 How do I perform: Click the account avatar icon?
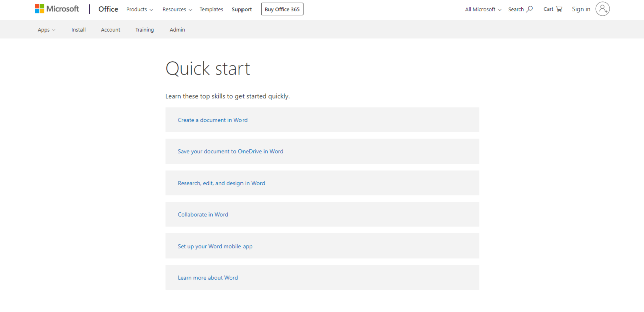(x=602, y=9)
